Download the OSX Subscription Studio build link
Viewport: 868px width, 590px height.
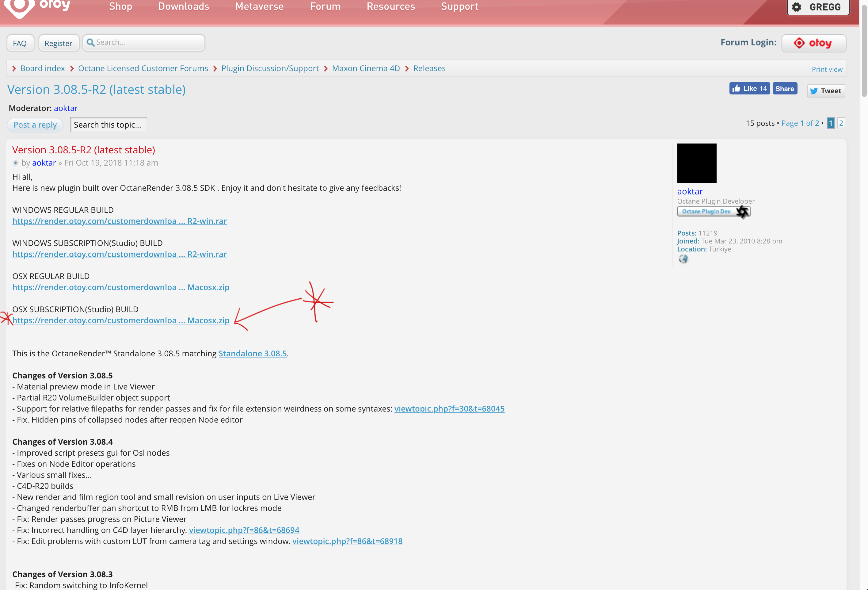pyautogui.click(x=121, y=320)
